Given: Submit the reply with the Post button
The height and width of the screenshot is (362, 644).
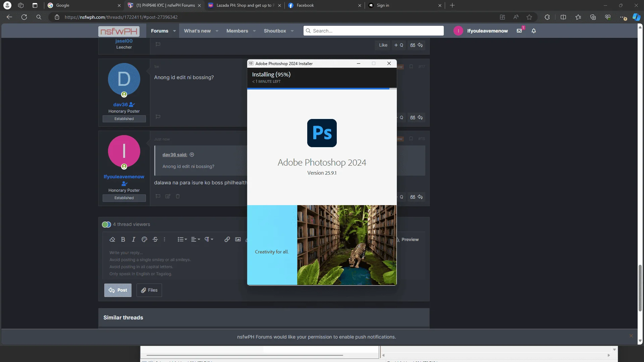Looking at the screenshot, I should [x=118, y=290].
